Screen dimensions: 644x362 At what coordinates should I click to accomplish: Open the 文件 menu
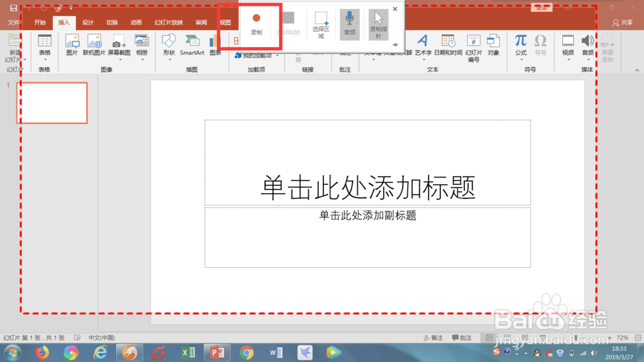coord(14,23)
